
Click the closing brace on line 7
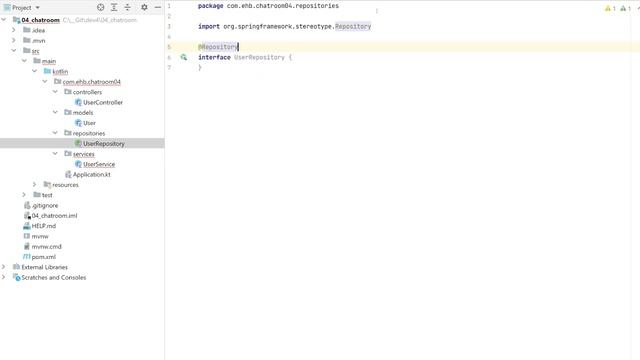tap(200, 67)
